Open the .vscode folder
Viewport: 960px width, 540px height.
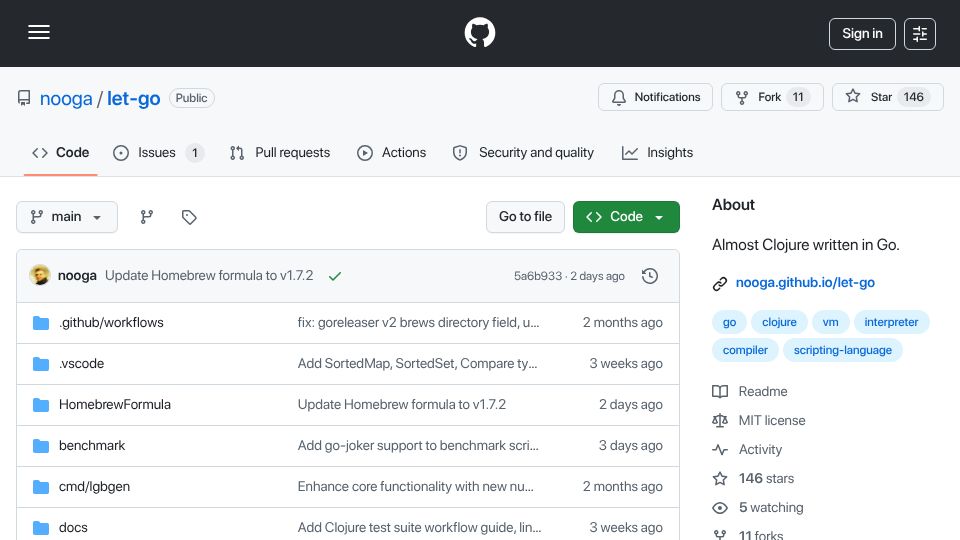[x=81, y=364]
